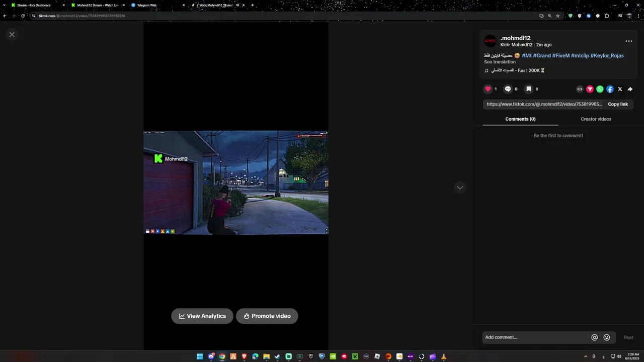Image resolution: width=644 pixels, height=362 pixels.
Task: Close the TikTok video viewer with X
Action: pos(12,34)
